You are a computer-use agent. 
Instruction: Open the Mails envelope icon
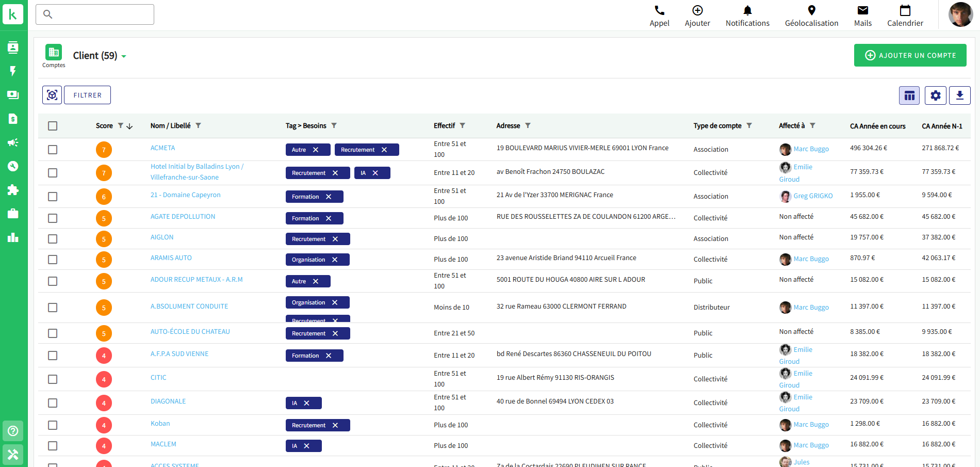pyautogui.click(x=862, y=11)
